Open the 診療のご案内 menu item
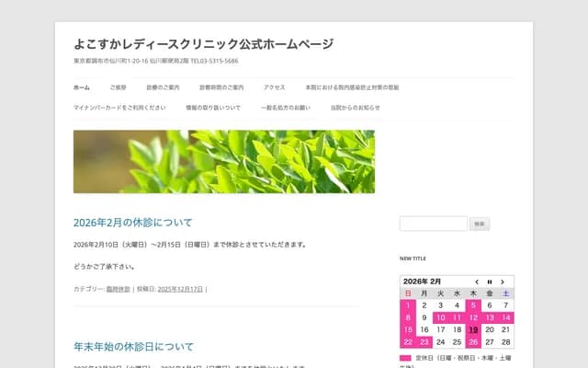Image resolution: width=588 pixels, height=368 pixels. click(x=163, y=87)
